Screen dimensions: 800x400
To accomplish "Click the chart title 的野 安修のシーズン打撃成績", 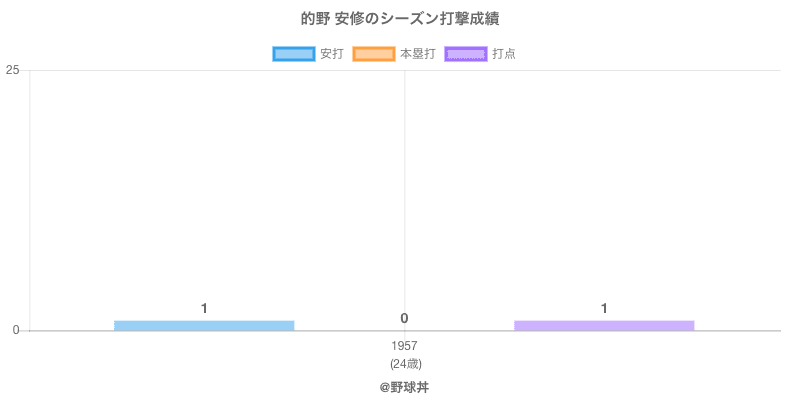I will [400, 19].
